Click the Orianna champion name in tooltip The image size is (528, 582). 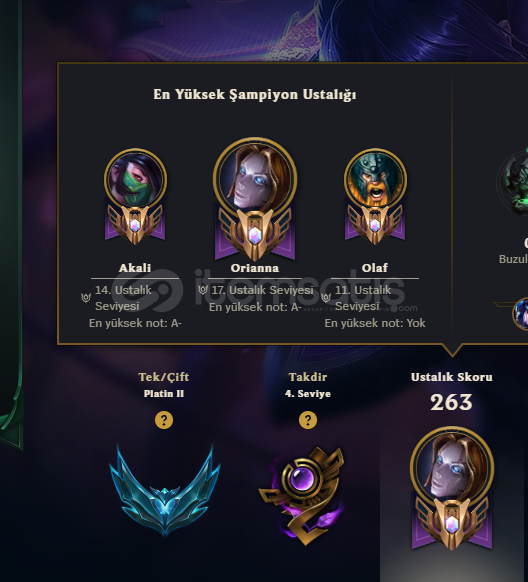click(x=255, y=268)
